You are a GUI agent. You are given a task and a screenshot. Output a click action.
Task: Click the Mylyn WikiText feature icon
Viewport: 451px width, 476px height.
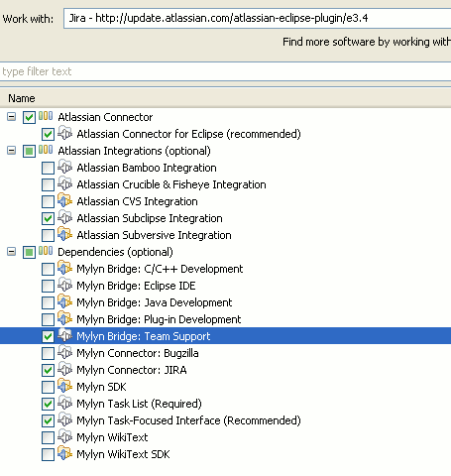click(x=65, y=436)
